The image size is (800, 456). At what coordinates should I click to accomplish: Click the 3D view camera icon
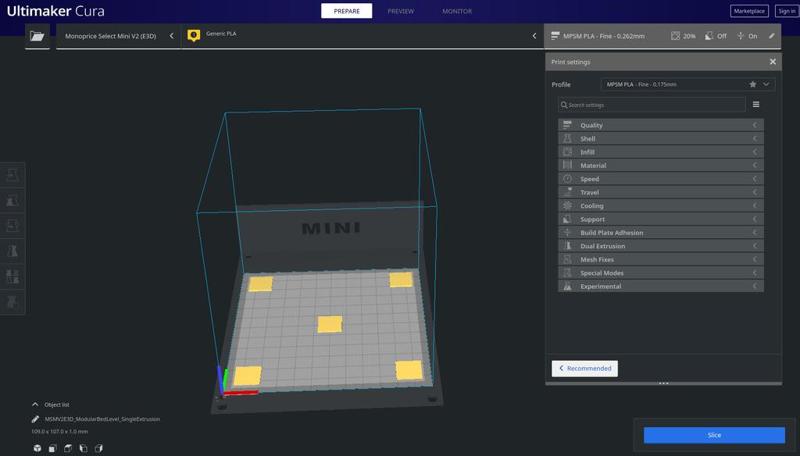37,448
